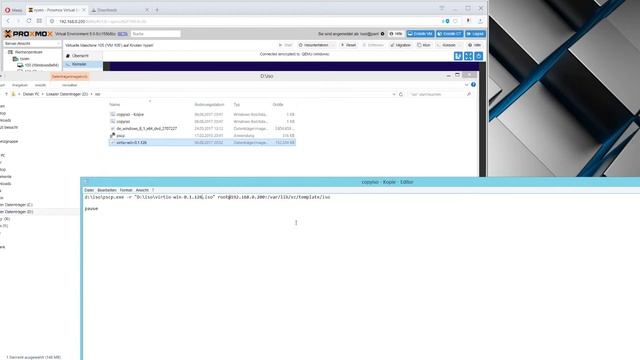Click the Logout button in Proxmox
Viewport: 640px width, 360px height.
476,34
